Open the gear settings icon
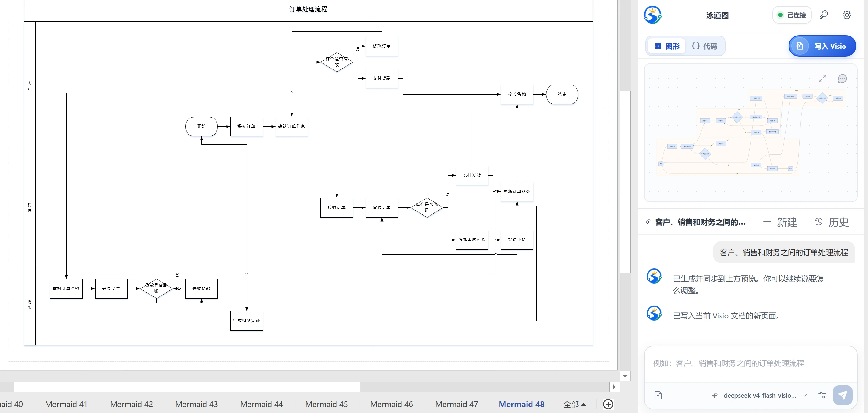This screenshot has height=413, width=868. click(847, 15)
